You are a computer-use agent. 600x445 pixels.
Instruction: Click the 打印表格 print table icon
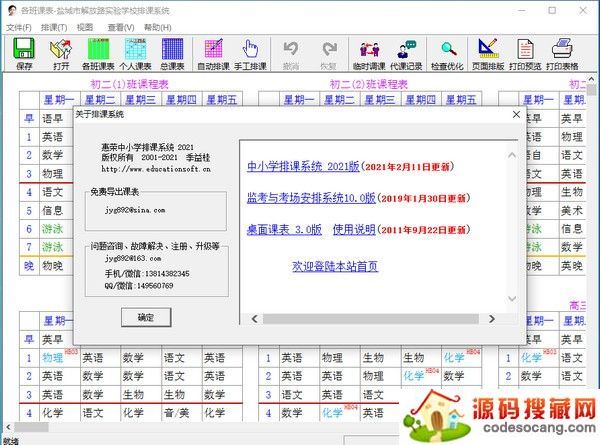click(565, 54)
